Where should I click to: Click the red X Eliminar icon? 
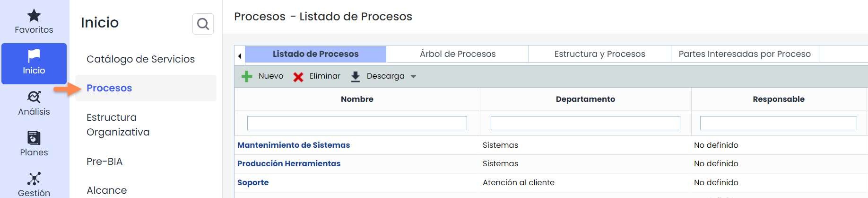coord(298,77)
